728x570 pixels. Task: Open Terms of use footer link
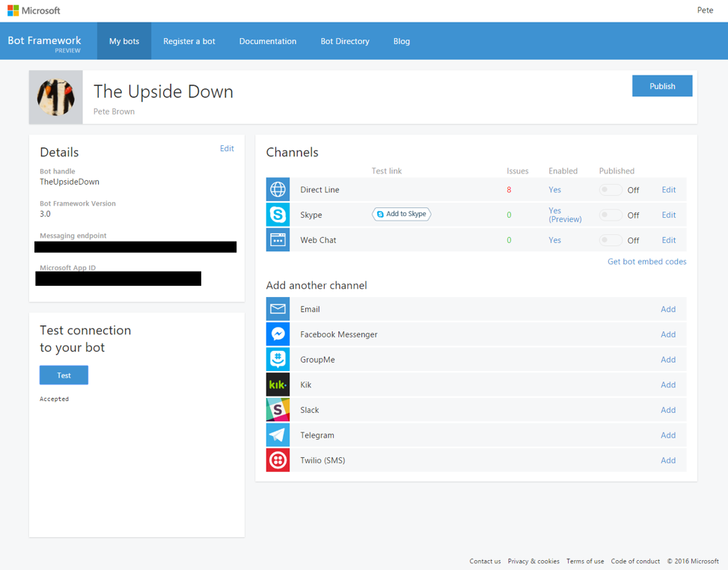coord(585,561)
